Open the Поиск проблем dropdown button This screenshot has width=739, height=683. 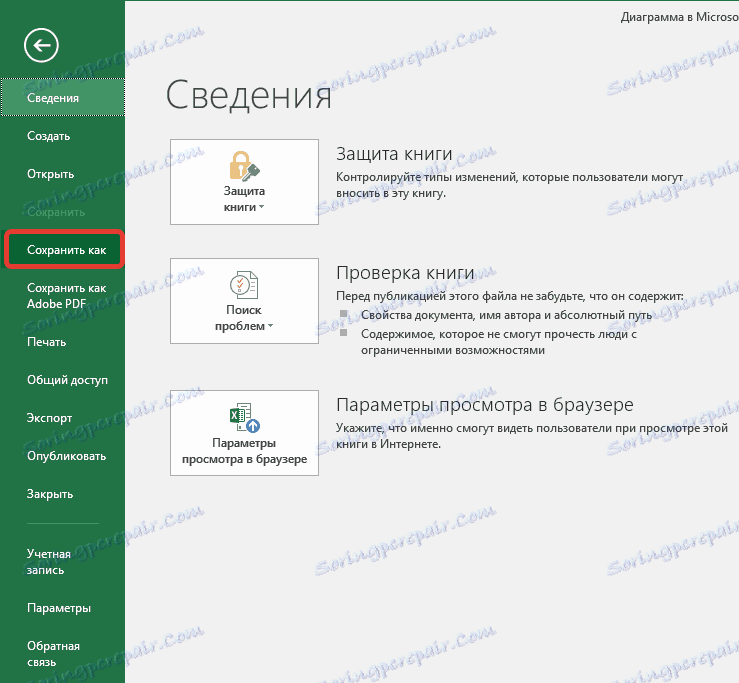tap(244, 301)
